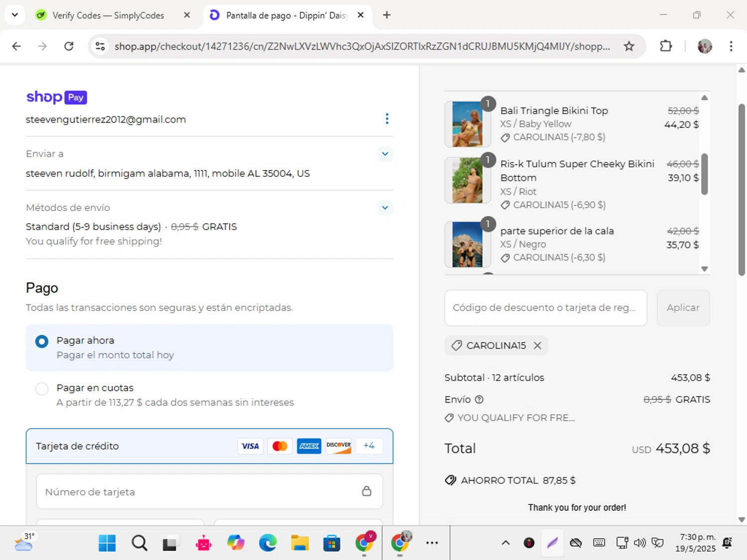The image size is (747, 560).
Task: Click the Aplicar discount button
Action: pos(683,308)
